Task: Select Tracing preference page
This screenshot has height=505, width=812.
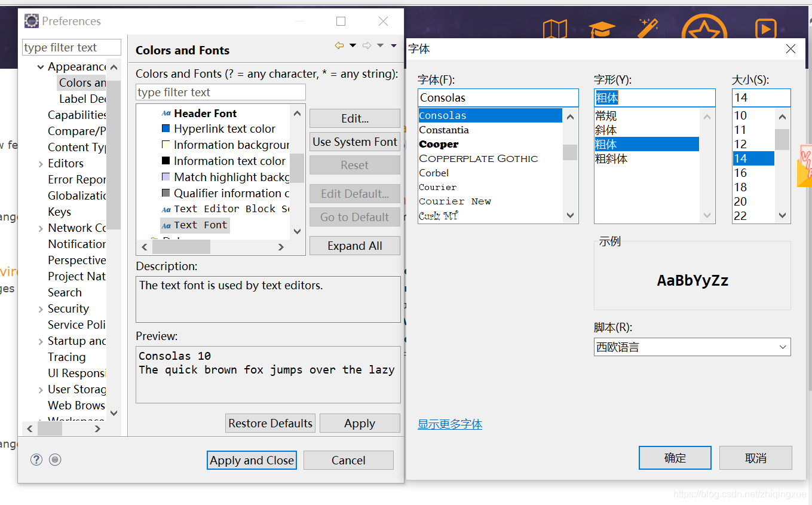Action: click(x=66, y=357)
